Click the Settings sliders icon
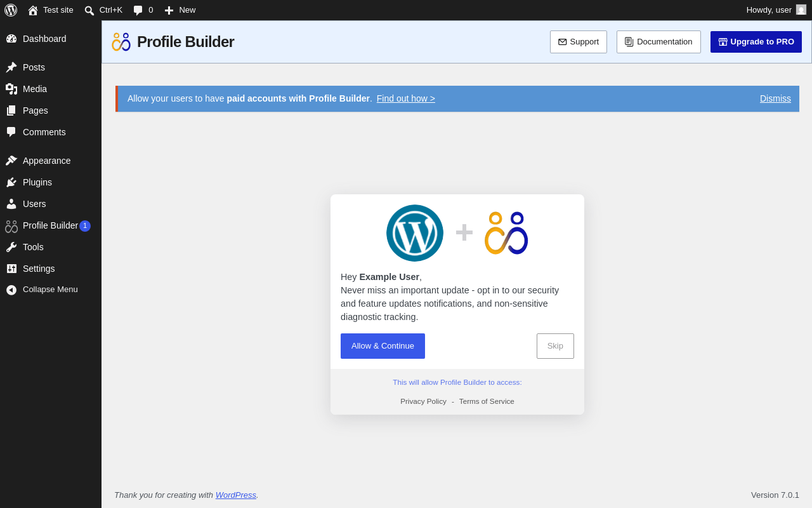 (x=11, y=269)
